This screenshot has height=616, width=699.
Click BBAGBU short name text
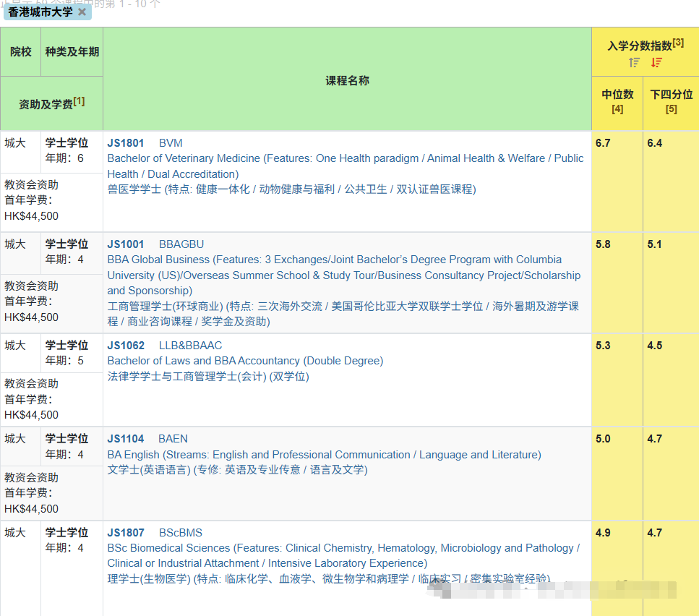coord(181,244)
